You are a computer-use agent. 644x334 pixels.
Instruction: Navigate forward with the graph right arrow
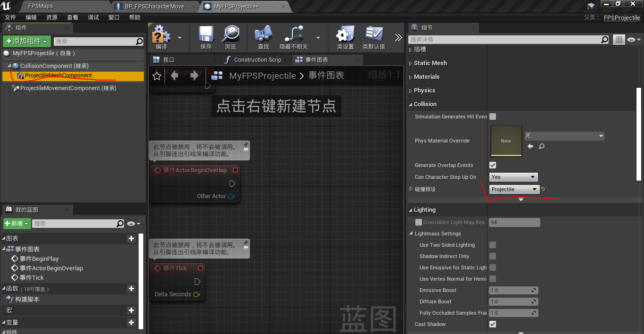[194, 75]
